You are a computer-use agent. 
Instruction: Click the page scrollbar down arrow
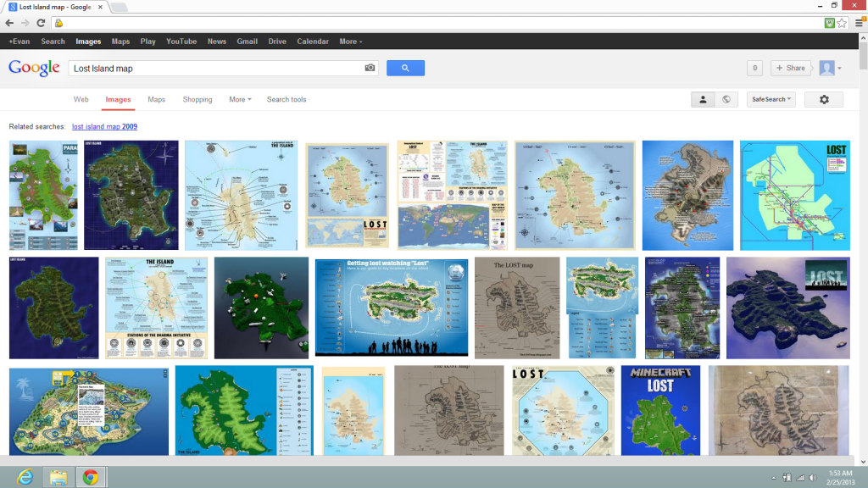(863, 462)
